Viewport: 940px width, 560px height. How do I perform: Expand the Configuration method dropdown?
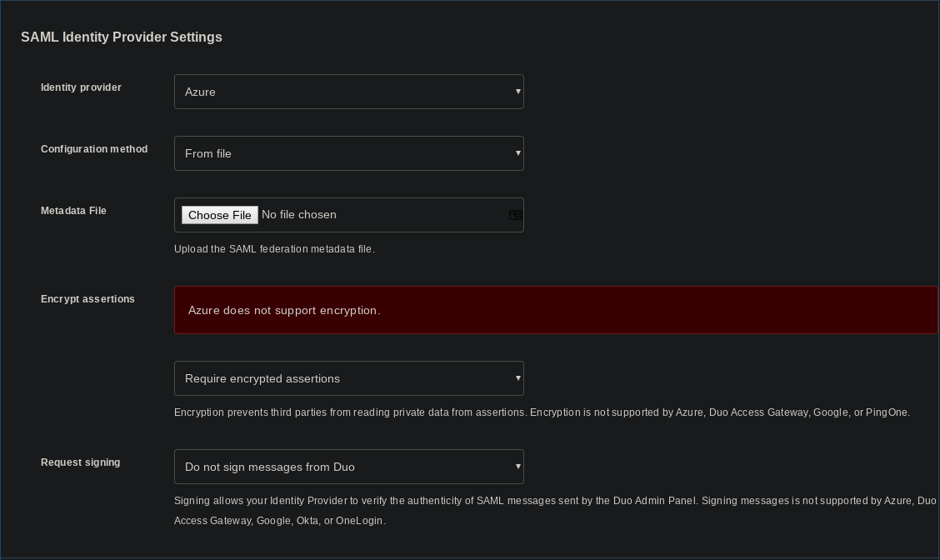click(348, 153)
